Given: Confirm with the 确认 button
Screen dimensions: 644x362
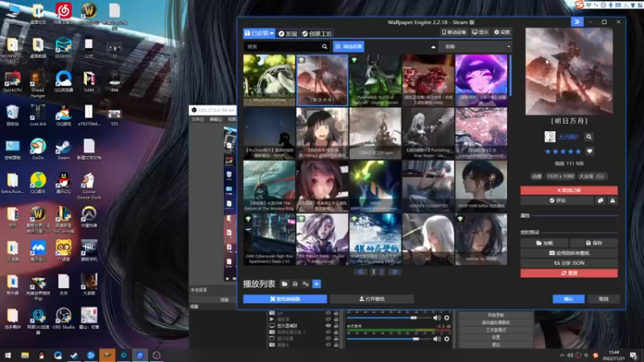Looking at the screenshot, I should tap(568, 298).
